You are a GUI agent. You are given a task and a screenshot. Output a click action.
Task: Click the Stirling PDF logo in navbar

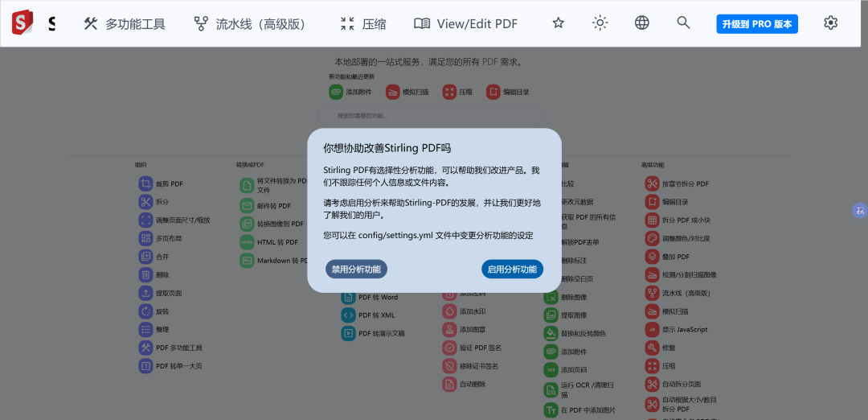tap(23, 23)
